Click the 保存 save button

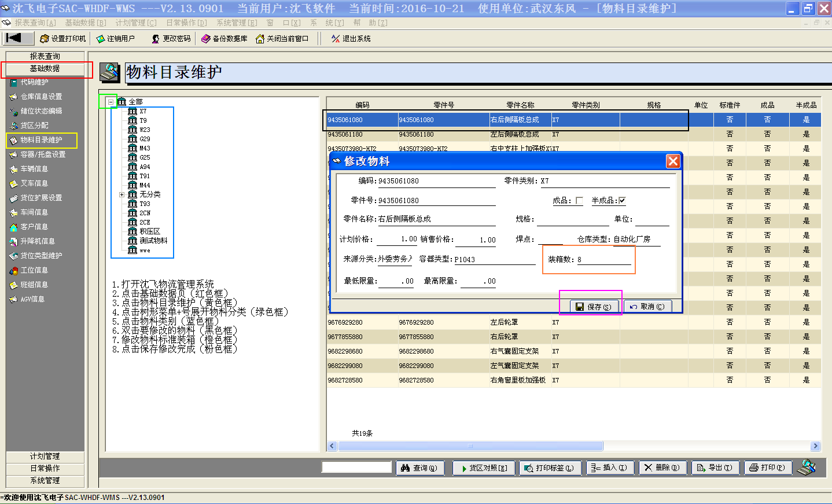[594, 307]
